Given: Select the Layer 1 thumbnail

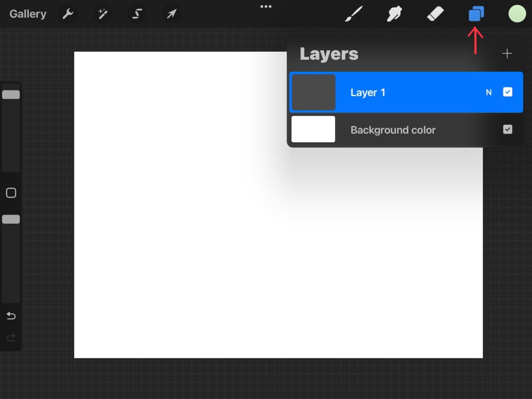Looking at the screenshot, I should coord(313,92).
